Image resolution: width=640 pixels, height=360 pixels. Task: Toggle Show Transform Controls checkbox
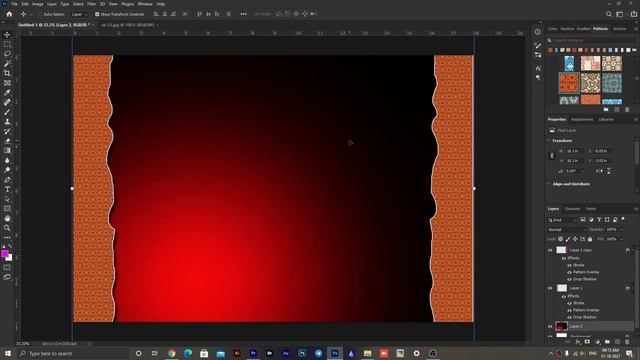[97, 14]
